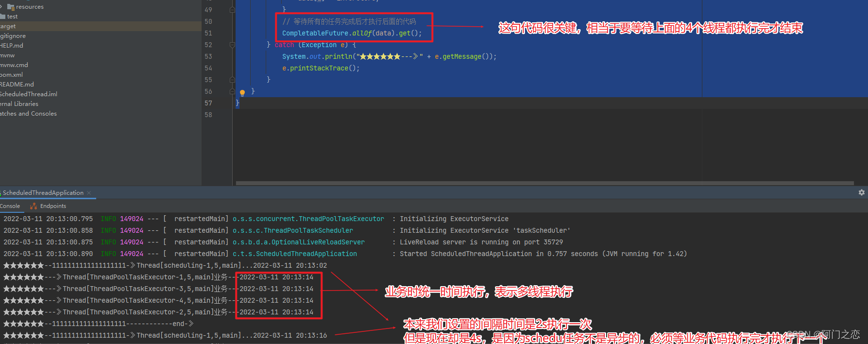868x344 pixels.
Task: Click the ThreadPoolTaskExecutor-2 console line
Action: click(x=158, y=312)
